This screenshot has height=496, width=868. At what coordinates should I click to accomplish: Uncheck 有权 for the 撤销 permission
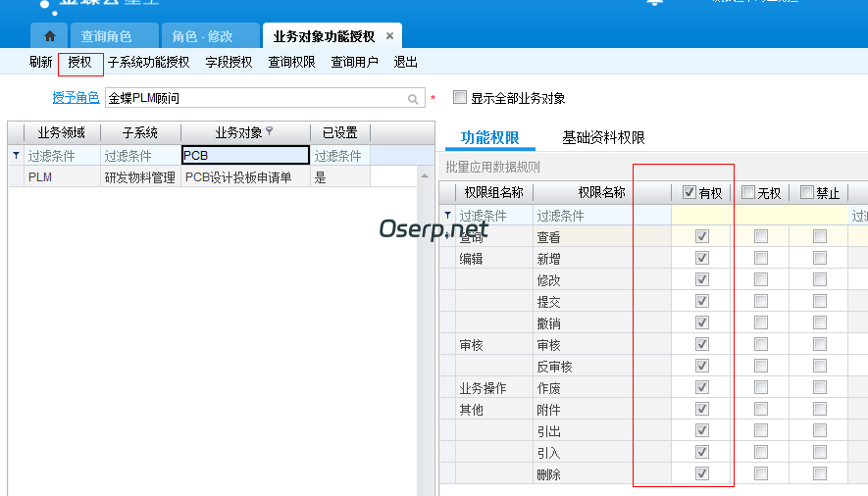(x=702, y=322)
